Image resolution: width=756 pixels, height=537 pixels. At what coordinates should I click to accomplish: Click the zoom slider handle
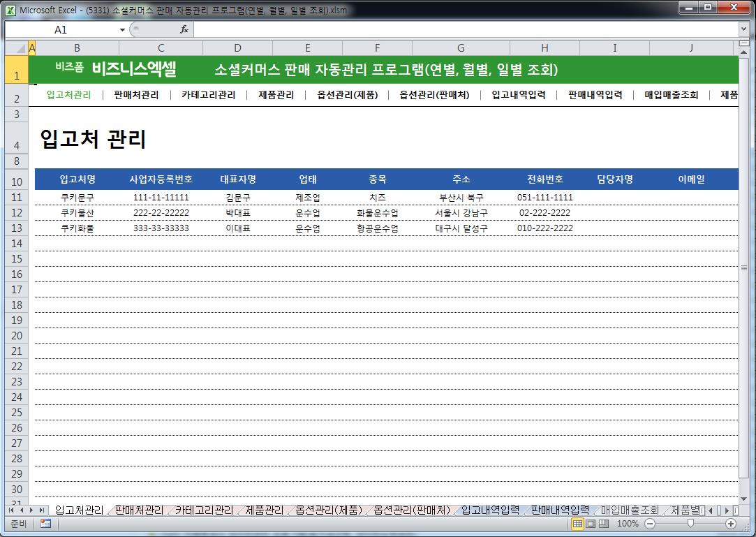690,524
